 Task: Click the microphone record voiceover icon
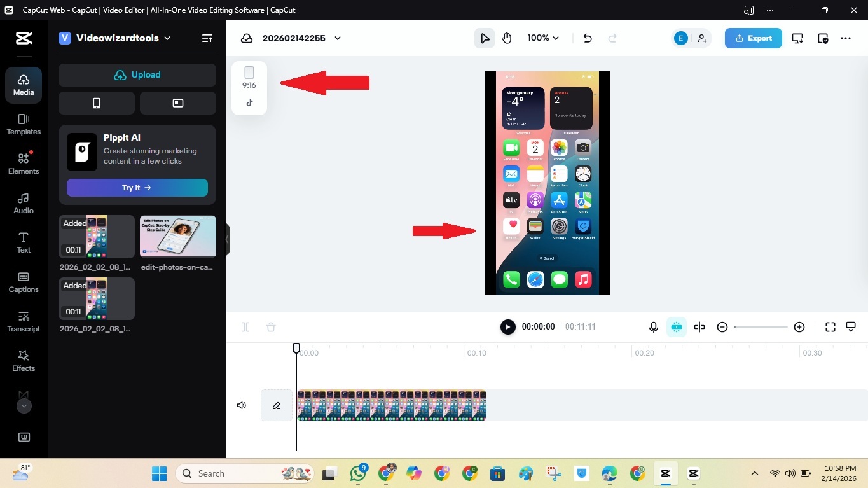click(653, 327)
